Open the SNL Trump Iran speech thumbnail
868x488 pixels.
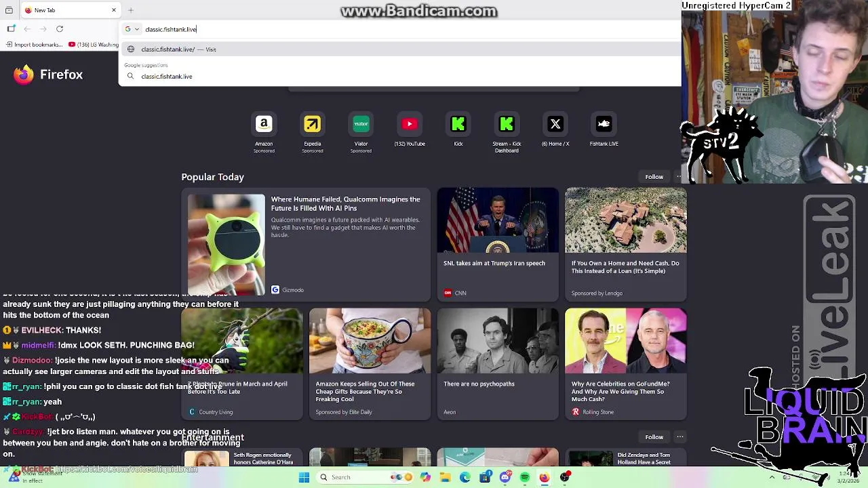[498, 220]
